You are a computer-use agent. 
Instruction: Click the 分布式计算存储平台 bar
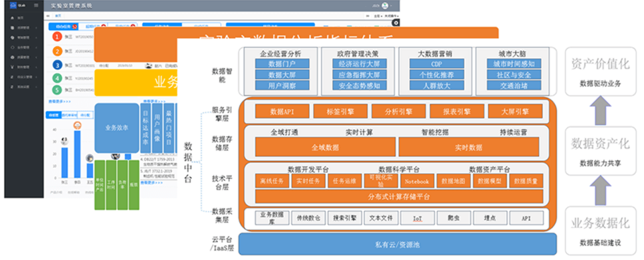click(399, 196)
